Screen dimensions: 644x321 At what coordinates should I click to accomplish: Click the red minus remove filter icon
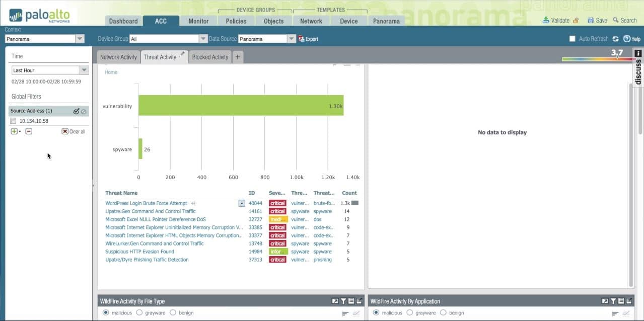tap(29, 131)
